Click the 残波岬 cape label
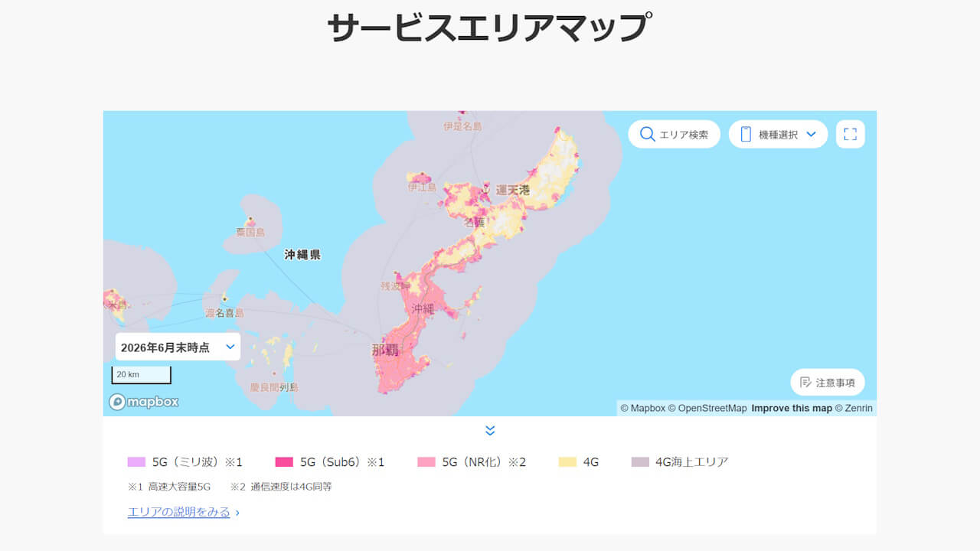 coord(396,286)
